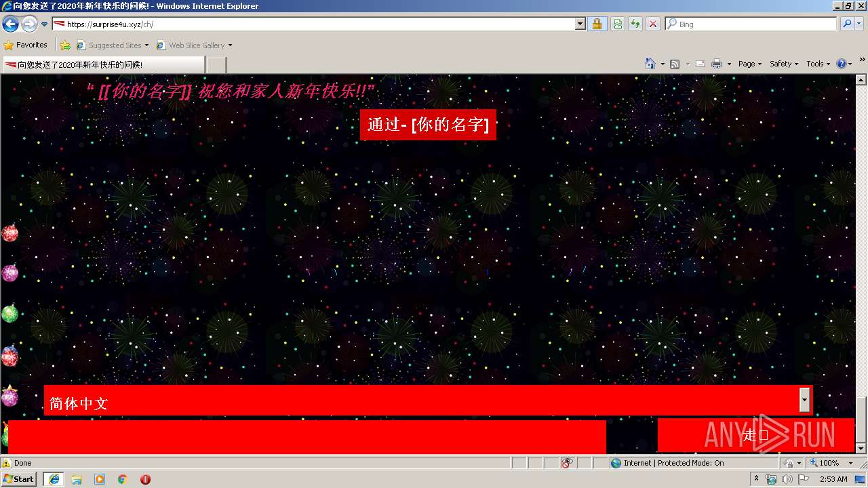Click the Action Center flag icon
Image resolution: width=868 pixels, height=488 pixels.
click(x=804, y=479)
